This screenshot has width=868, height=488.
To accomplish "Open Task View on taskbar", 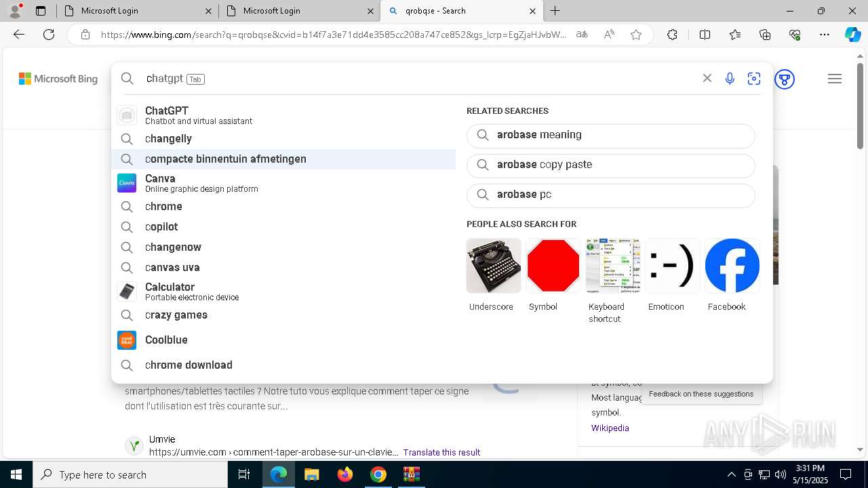I will [244, 474].
